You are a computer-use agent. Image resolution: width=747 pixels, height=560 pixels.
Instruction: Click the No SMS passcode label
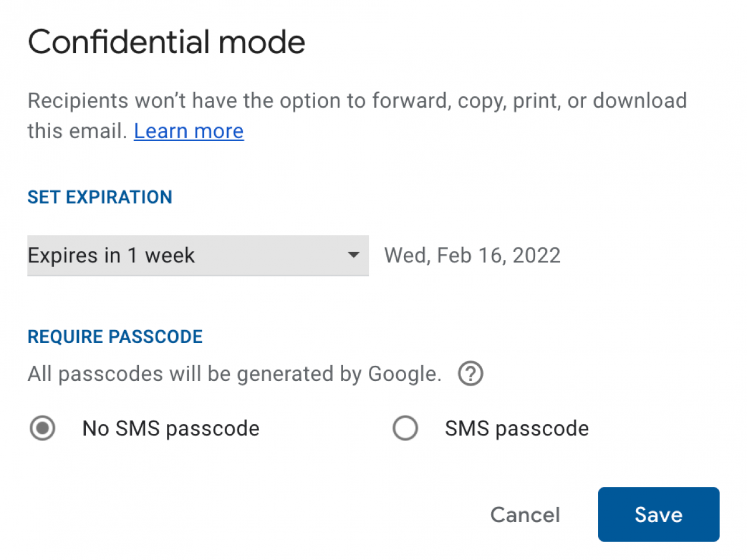170,428
